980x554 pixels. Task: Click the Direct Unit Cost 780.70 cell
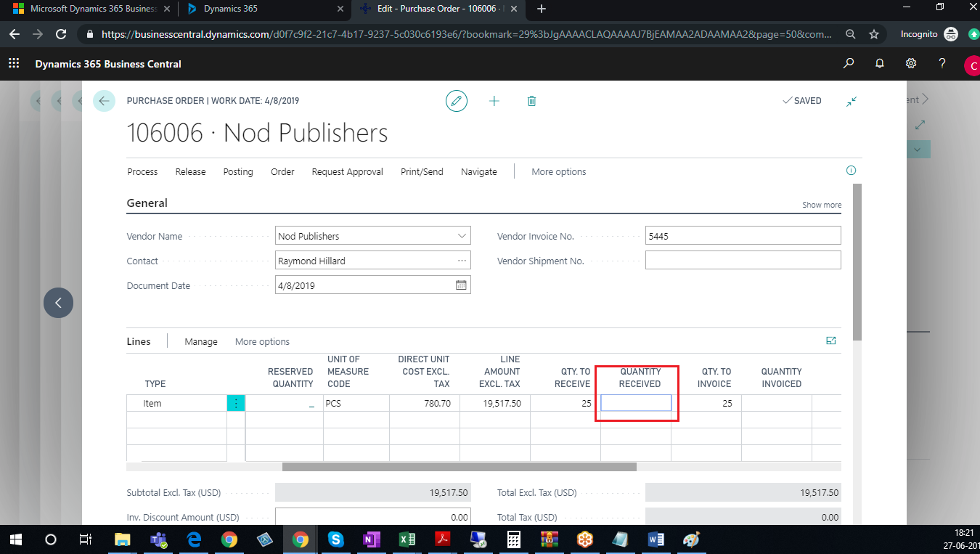click(x=425, y=403)
